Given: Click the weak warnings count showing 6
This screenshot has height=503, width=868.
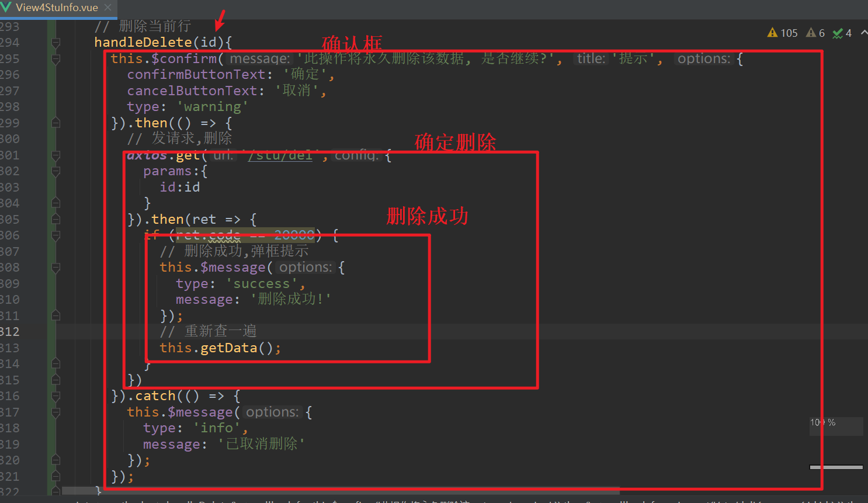Looking at the screenshot, I should click(815, 33).
